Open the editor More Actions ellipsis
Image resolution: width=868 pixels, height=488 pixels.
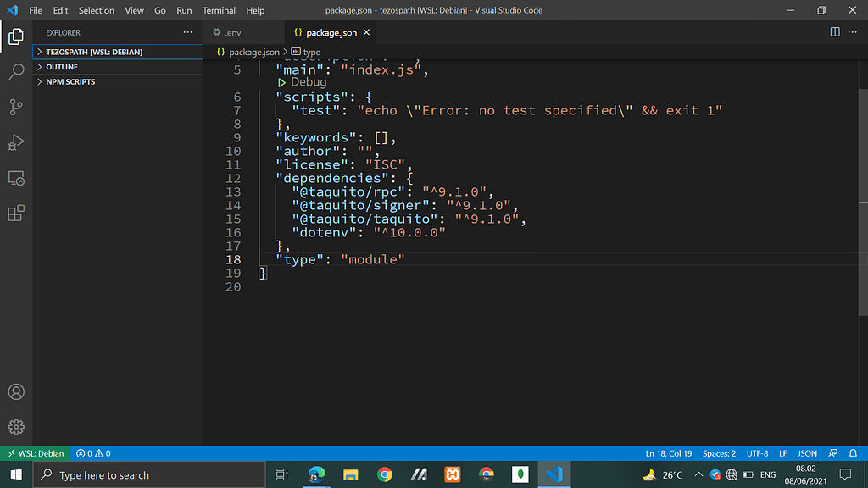pyautogui.click(x=853, y=32)
